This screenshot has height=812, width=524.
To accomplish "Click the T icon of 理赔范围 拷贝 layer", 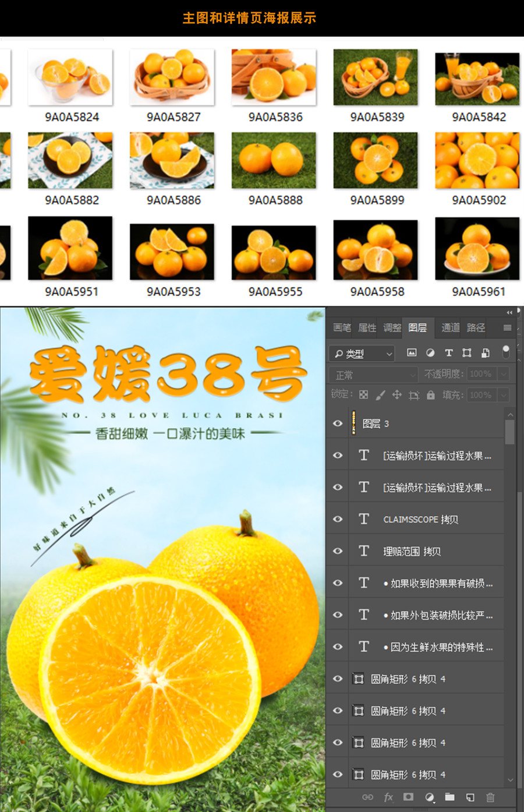I will pyautogui.click(x=364, y=551).
